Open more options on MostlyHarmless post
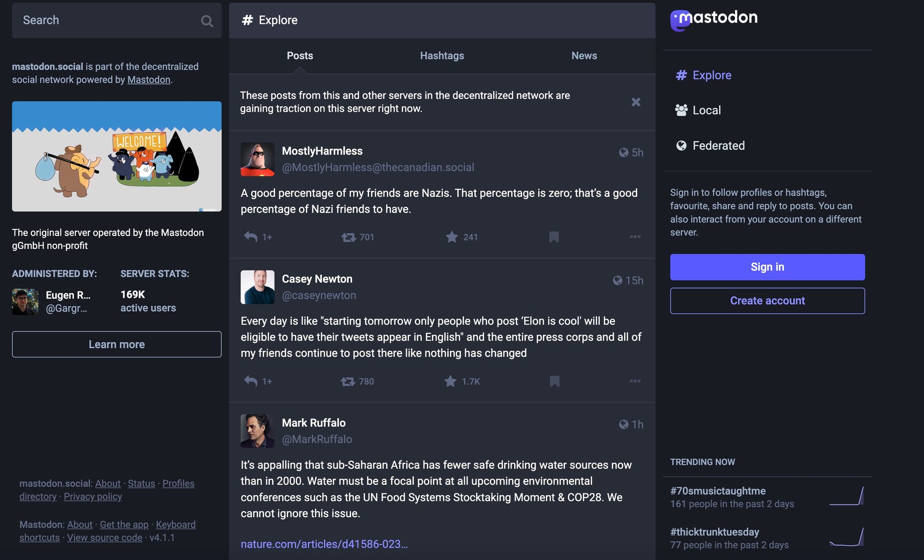The width and height of the screenshot is (924, 560). (x=635, y=237)
